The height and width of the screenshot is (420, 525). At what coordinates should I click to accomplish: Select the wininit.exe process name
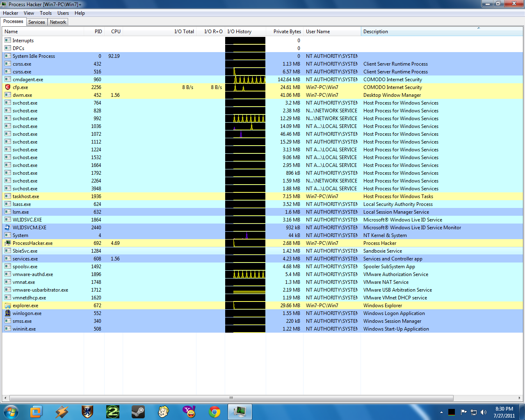point(24,329)
